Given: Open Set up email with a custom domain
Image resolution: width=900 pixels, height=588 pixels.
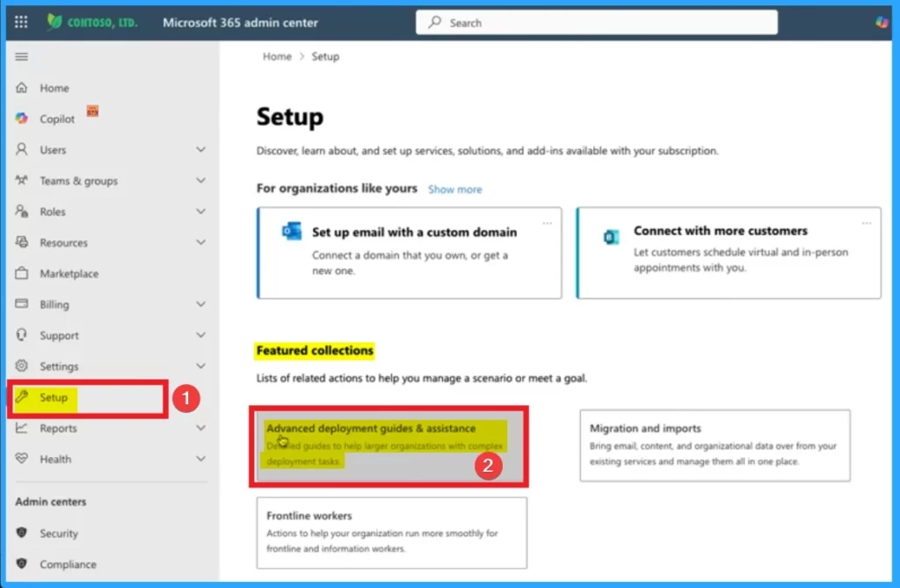Looking at the screenshot, I should [x=410, y=252].
